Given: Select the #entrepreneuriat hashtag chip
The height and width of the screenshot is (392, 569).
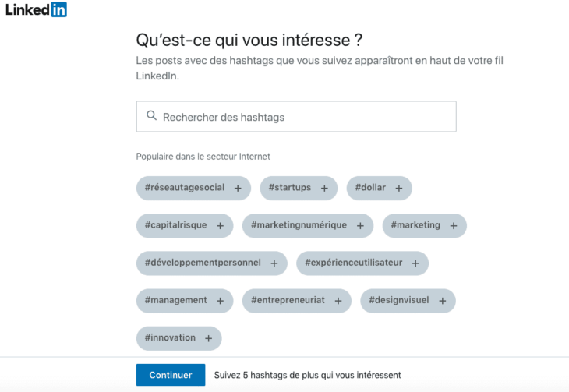Looking at the screenshot, I should coord(296,301).
